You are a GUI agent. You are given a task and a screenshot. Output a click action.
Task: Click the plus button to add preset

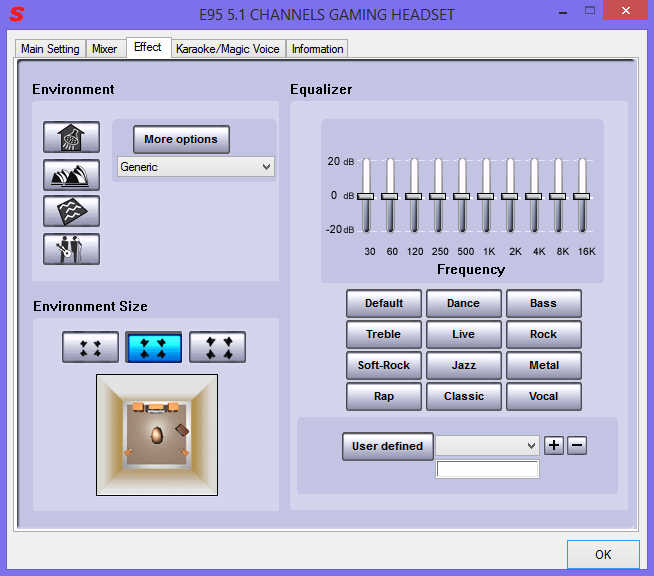[554, 445]
